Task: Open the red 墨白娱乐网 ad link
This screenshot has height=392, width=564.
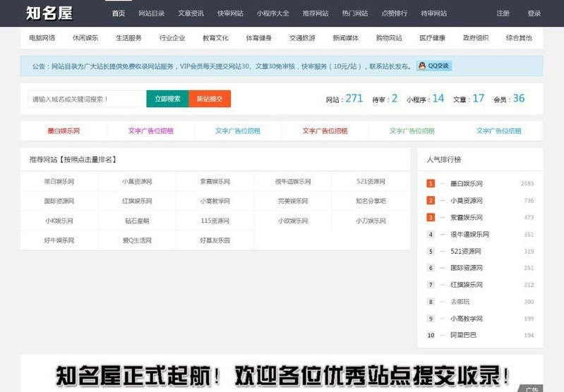Action: (64, 131)
